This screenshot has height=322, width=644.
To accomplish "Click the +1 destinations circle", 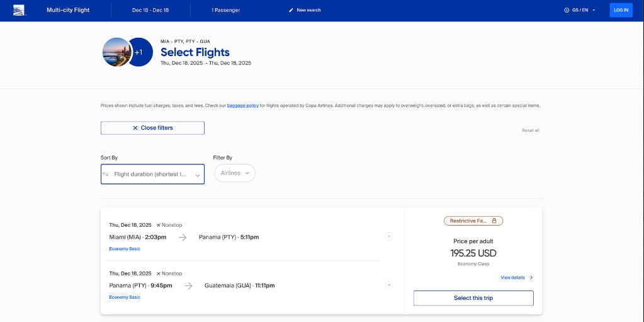I will 141,52.
